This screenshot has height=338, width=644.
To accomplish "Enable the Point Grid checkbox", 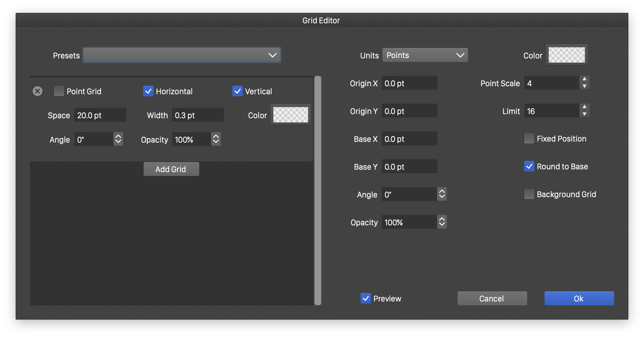I will click(59, 91).
